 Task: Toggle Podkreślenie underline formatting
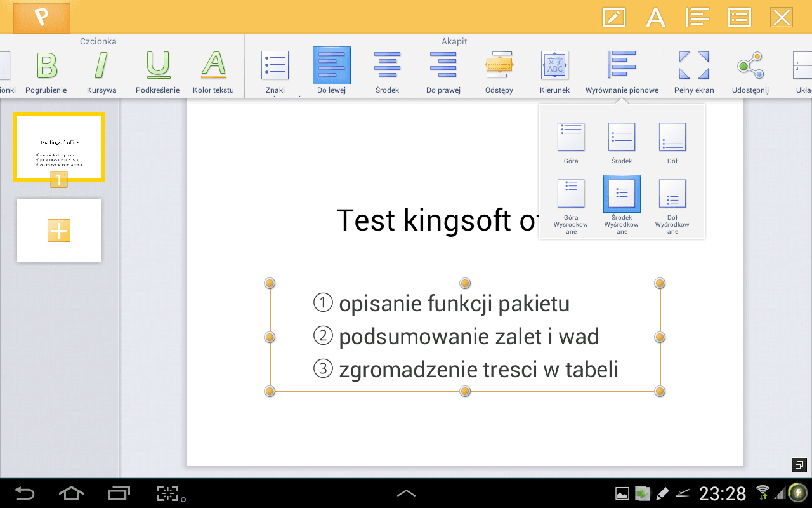pos(157,72)
